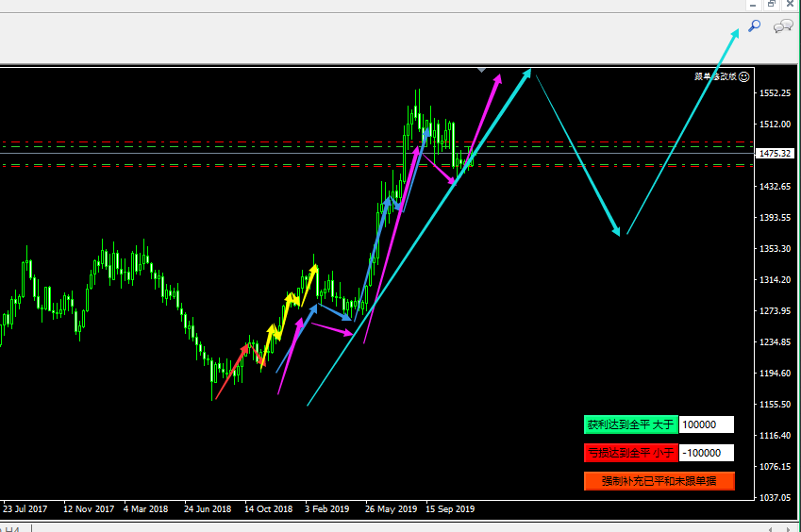Click the H4 chart tab
The height and width of the screenshot is (532, 801).
pos(11,527)
